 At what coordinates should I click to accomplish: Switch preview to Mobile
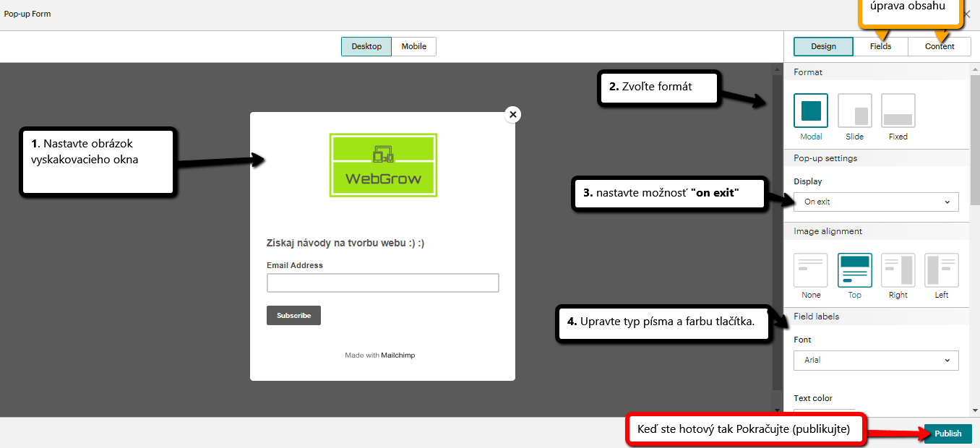[x=414, y=46]
